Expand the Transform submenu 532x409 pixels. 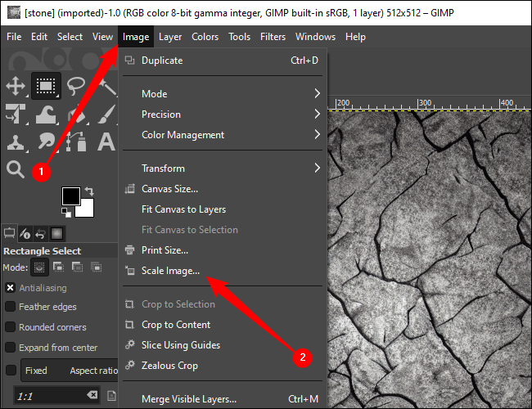(223, 169)
